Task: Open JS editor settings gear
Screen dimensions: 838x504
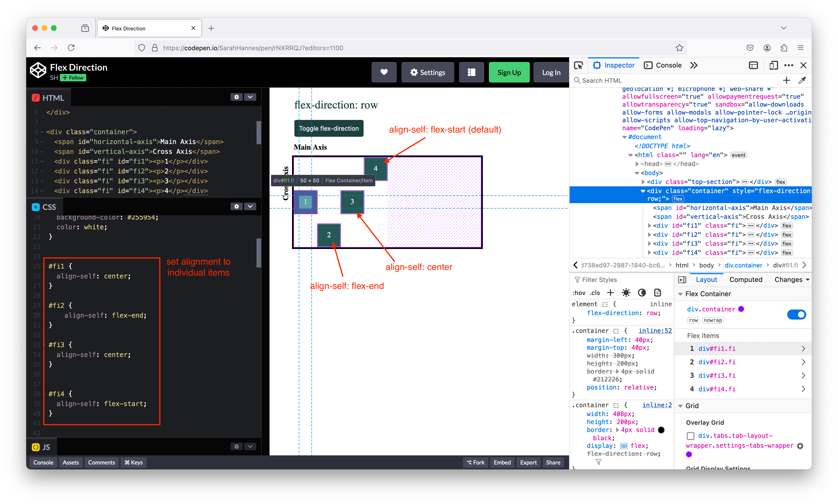Action: (x=236, y=446)
